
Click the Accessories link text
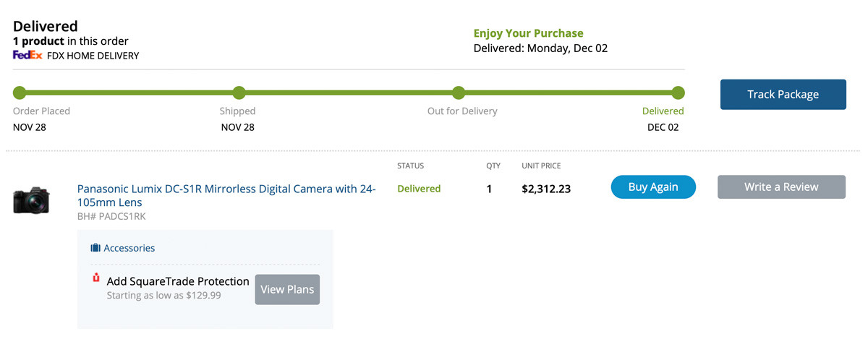pos(129,248)
